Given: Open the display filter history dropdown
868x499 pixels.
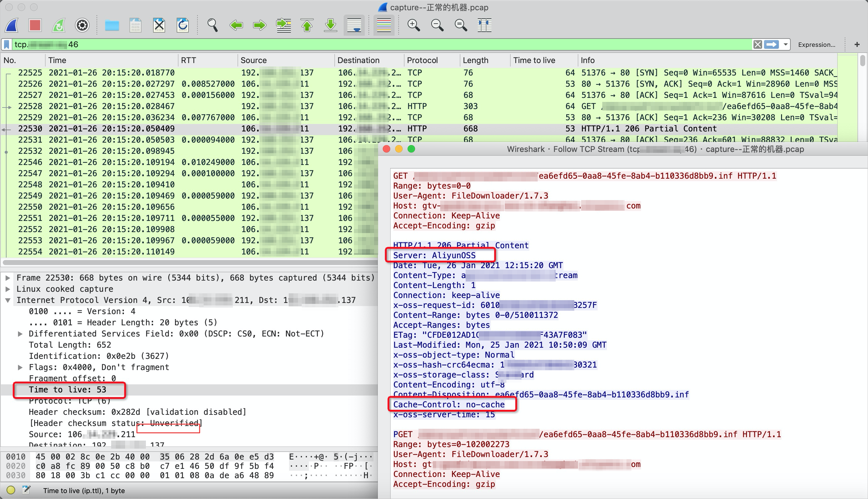Looking at the screenshot, I should click(x=785, y=44).
